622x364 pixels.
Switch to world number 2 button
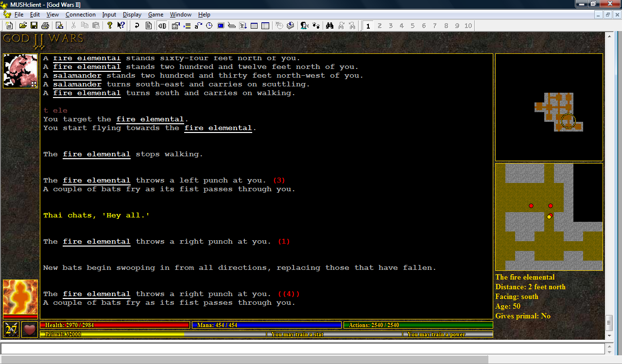[x=380, y=26]
